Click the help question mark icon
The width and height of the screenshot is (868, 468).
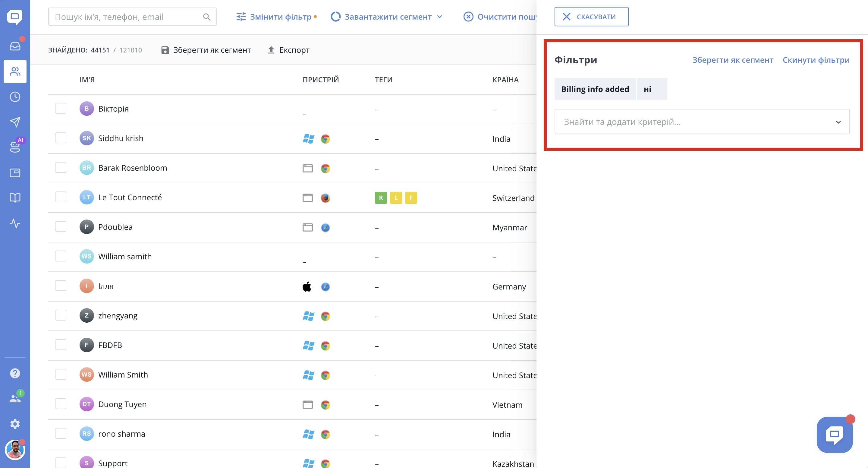[15, 373]
